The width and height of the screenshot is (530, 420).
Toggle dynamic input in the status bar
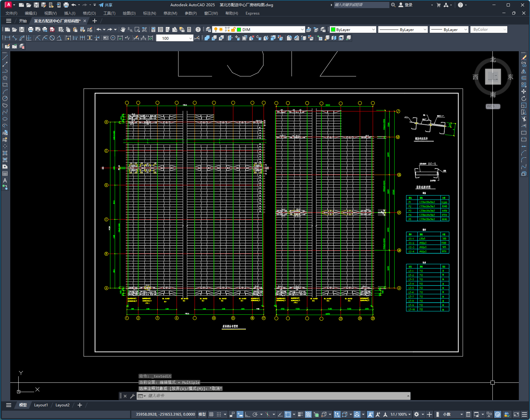(240, 414)
